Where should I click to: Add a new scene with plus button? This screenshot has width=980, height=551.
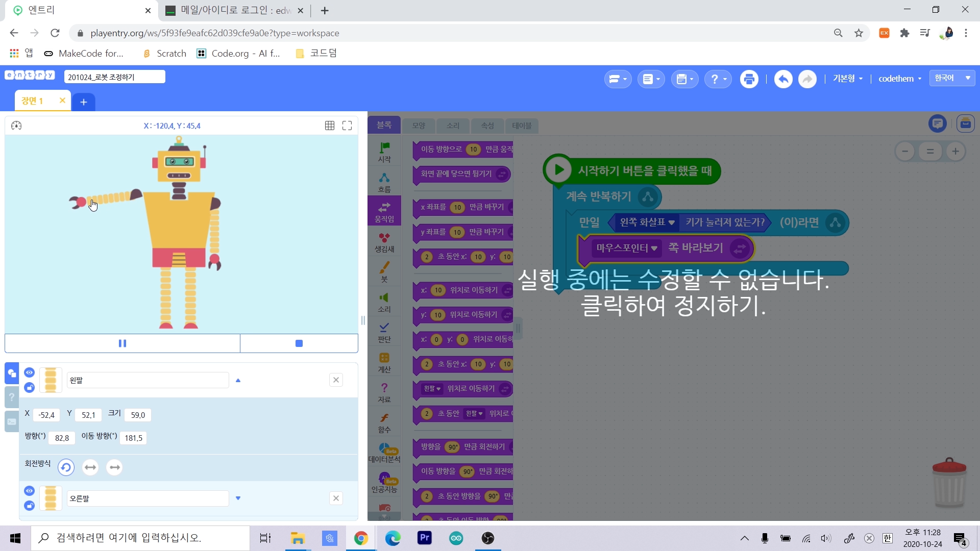pyautogui.click(x=84, y=102)
